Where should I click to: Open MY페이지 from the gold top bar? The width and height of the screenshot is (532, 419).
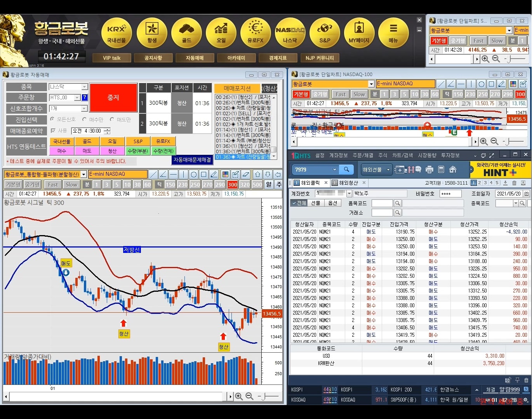point(359,33)
